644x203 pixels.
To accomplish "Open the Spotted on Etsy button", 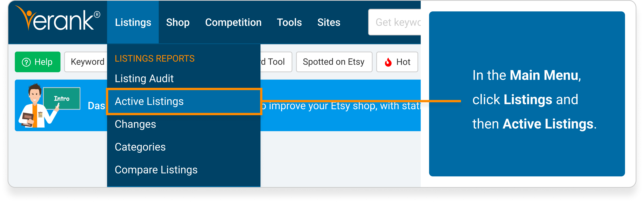I will point(334,62).
